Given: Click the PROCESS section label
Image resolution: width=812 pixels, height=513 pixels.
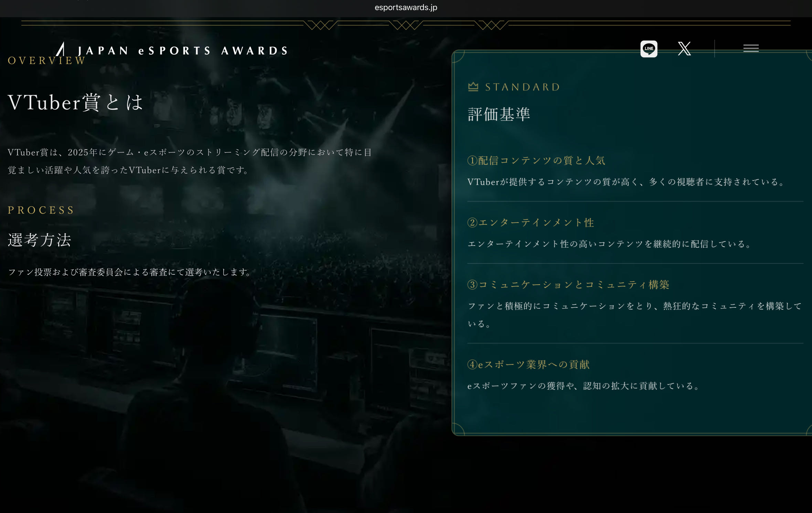Looking at the screenshot, I should [x=41, y=210].
